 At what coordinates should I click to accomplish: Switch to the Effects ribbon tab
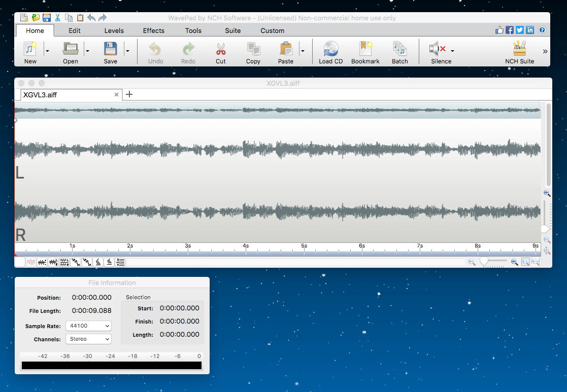point(153,30)
